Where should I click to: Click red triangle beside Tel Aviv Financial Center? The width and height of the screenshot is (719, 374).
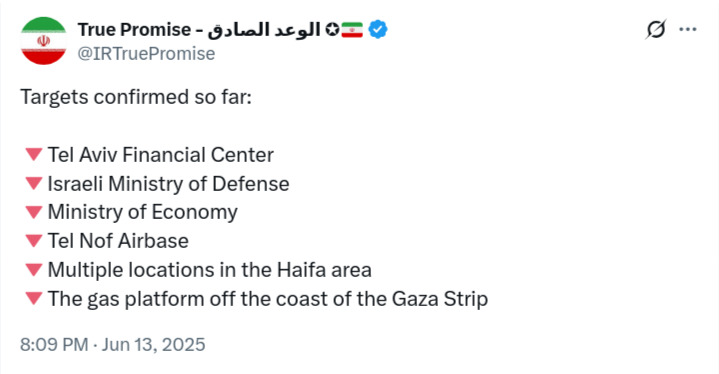coord(34,154)
